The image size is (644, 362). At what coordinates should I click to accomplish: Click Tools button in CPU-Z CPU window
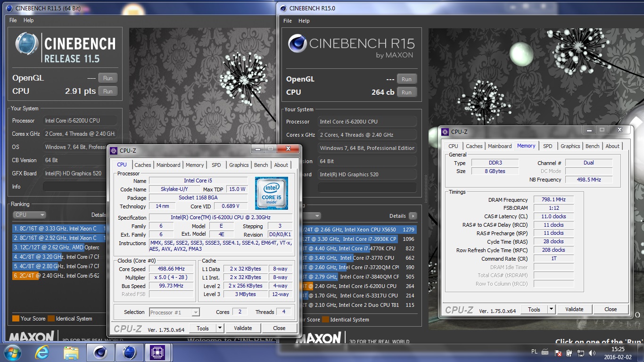click(x=203, y=328)
